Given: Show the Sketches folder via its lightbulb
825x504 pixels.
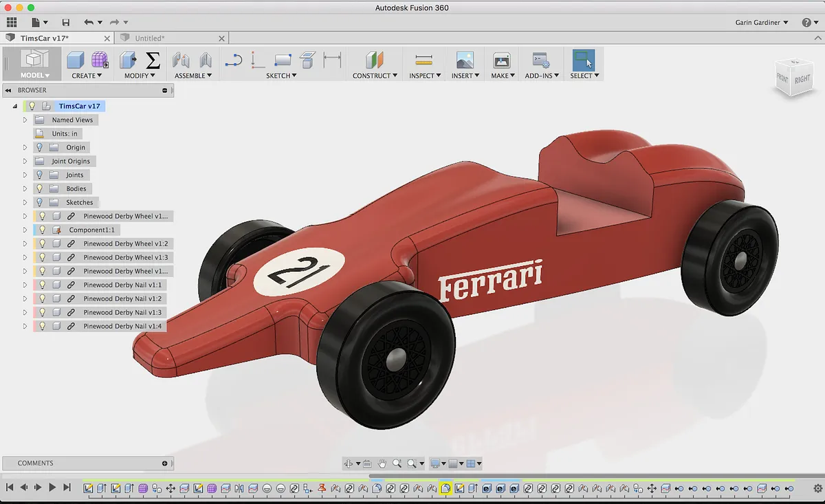Looking at the screenshot, I should pyautogui.click(x=39, y=202).
